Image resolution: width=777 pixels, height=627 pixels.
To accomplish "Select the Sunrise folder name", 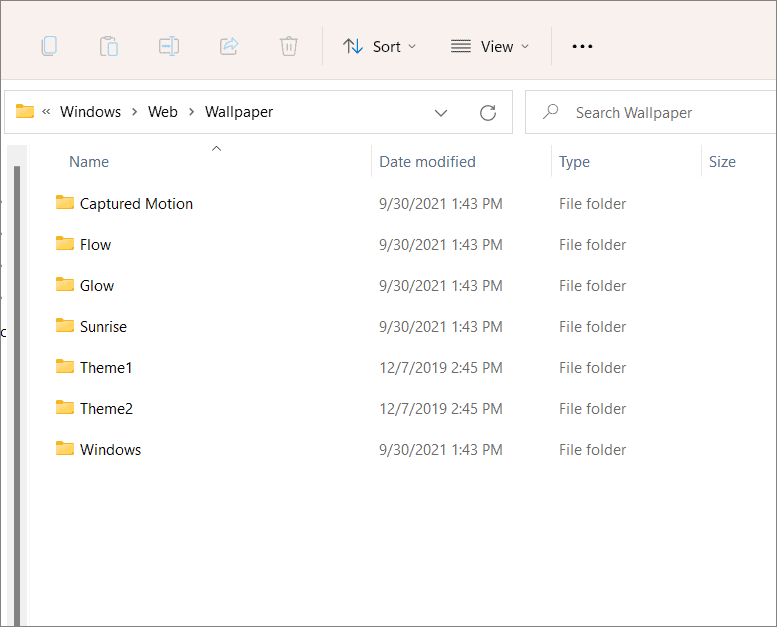I will 103,327.
